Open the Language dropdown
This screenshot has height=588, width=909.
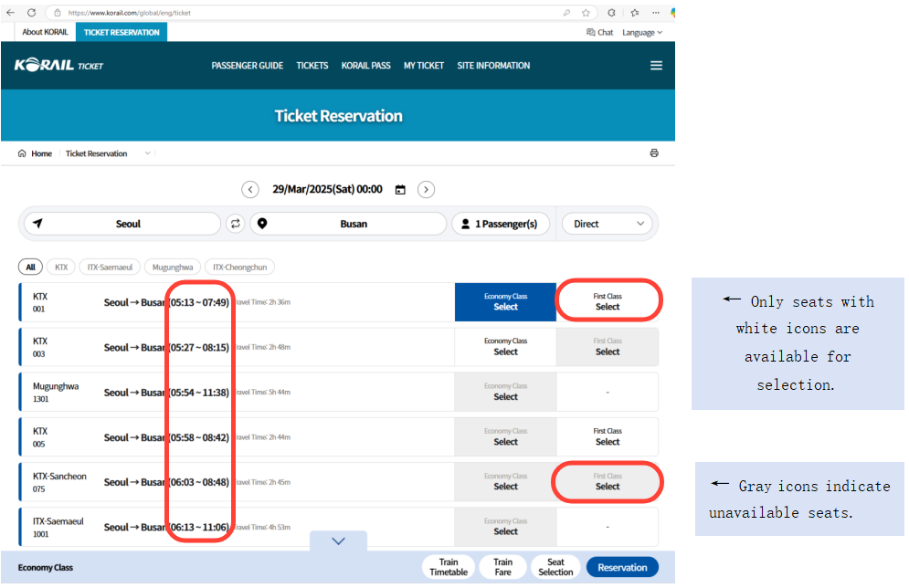[642, 32]
